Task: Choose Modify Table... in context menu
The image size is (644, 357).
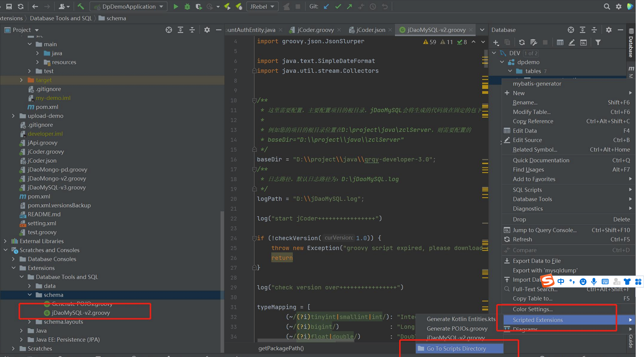Action: pyautogui.click(x=568, y=112)
